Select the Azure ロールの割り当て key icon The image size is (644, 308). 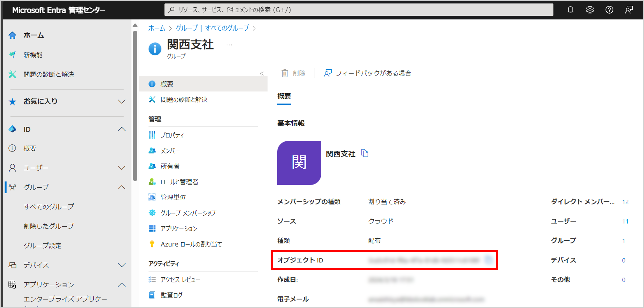(152, 244)
